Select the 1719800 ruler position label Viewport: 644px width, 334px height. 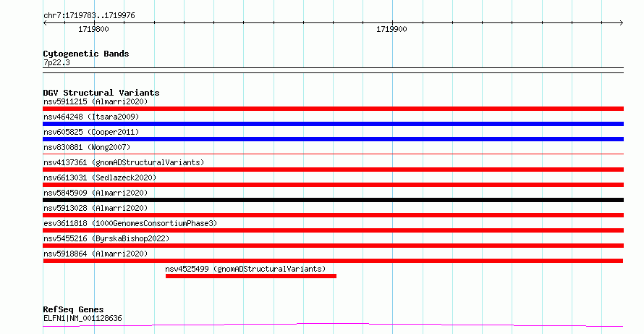click(93, 29)
